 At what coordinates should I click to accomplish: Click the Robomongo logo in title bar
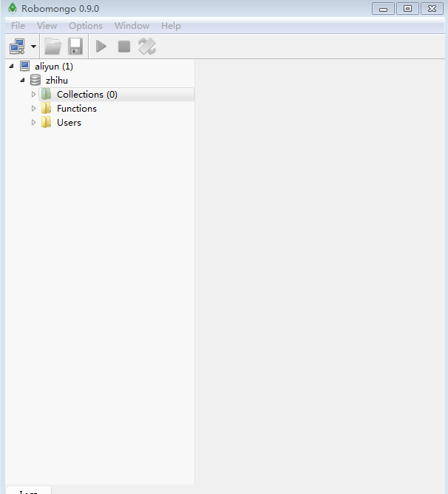click(x=13, y=8)
